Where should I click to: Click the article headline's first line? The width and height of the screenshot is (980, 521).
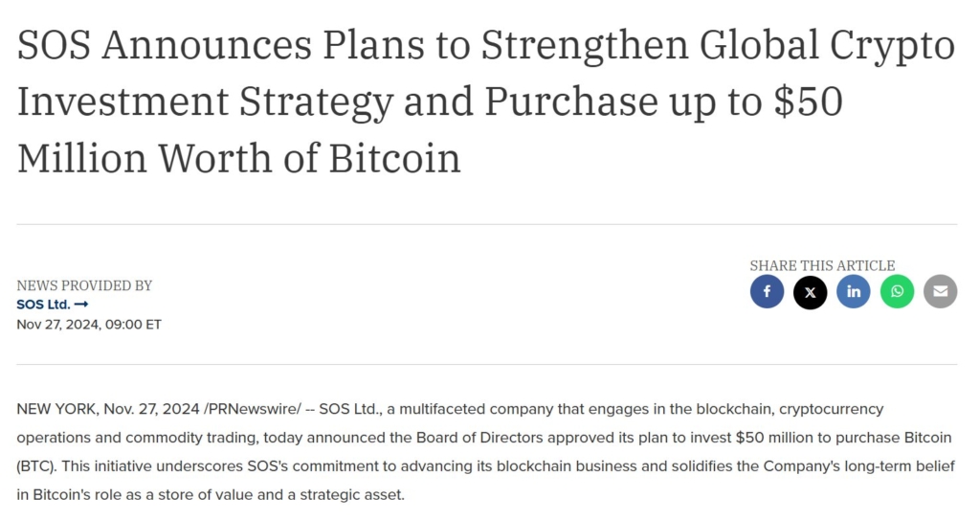(x=485, y=46)
